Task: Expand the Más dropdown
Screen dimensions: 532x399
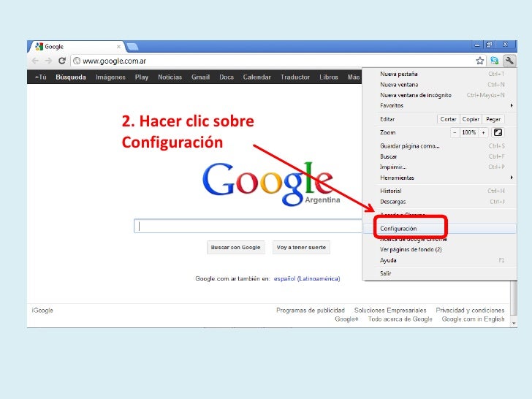Action: [353, 77]
